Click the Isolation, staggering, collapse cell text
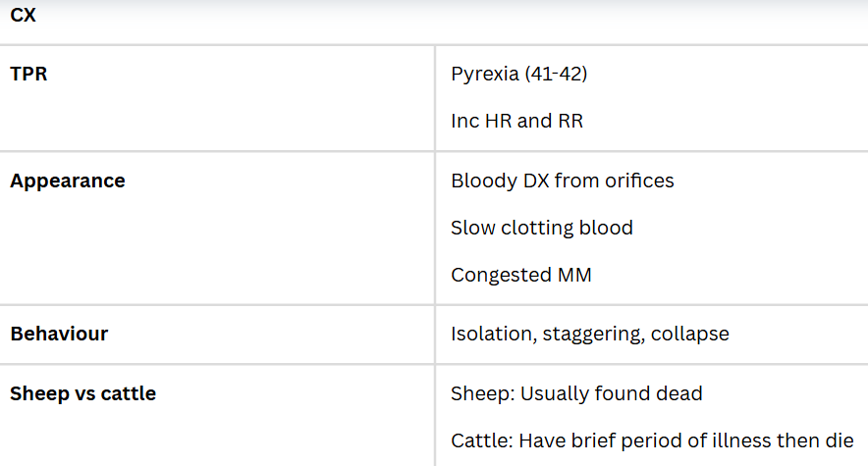 [x=589, y=335]
